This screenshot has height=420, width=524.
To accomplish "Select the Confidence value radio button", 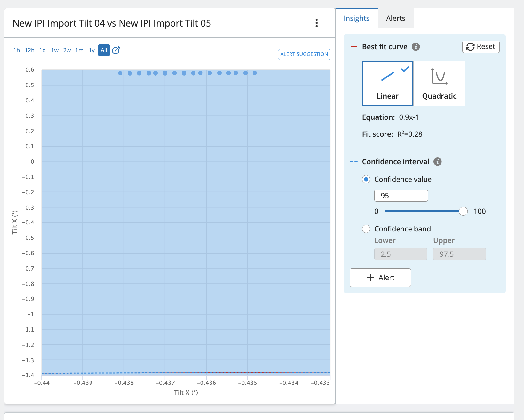I will (x=366, y=179).
